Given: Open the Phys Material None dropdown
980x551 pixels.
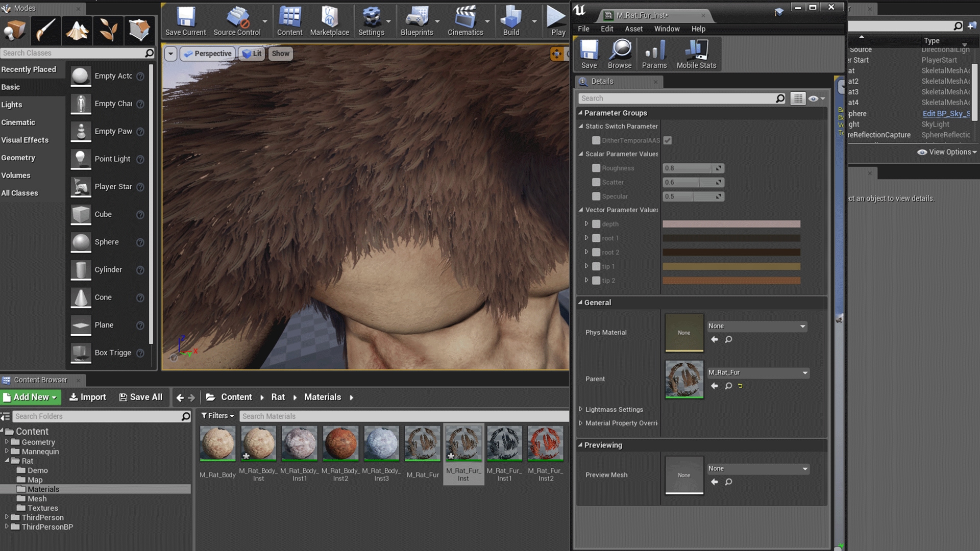Looking at the screenshot, I should (x=756, y=326).
